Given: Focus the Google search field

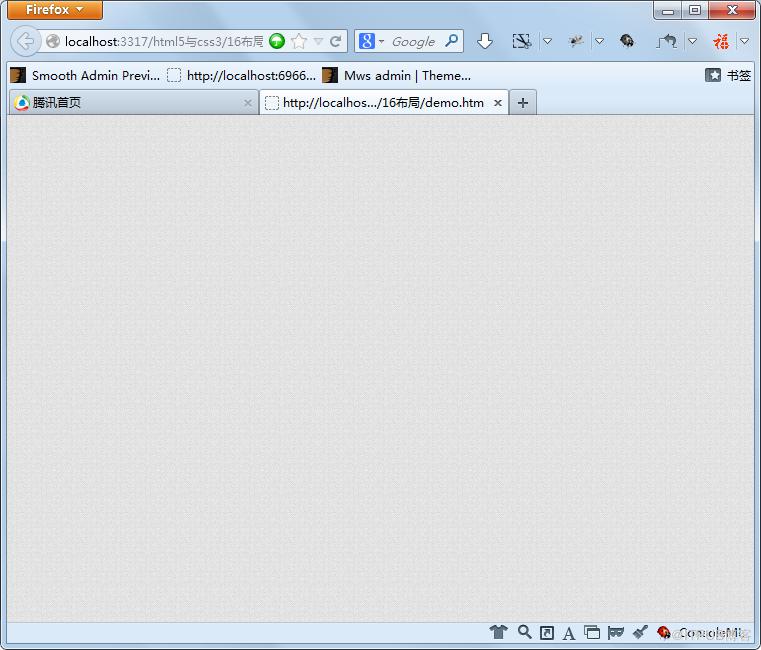Looking at the screenshot, I should (x=414, y=42).
